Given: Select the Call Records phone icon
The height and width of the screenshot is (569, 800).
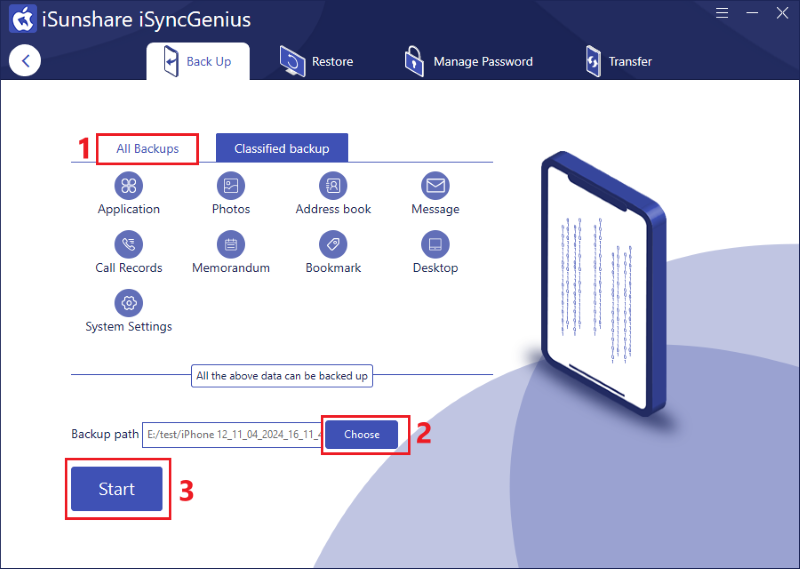Looking at the screenshot, I should tap(129, 244).
